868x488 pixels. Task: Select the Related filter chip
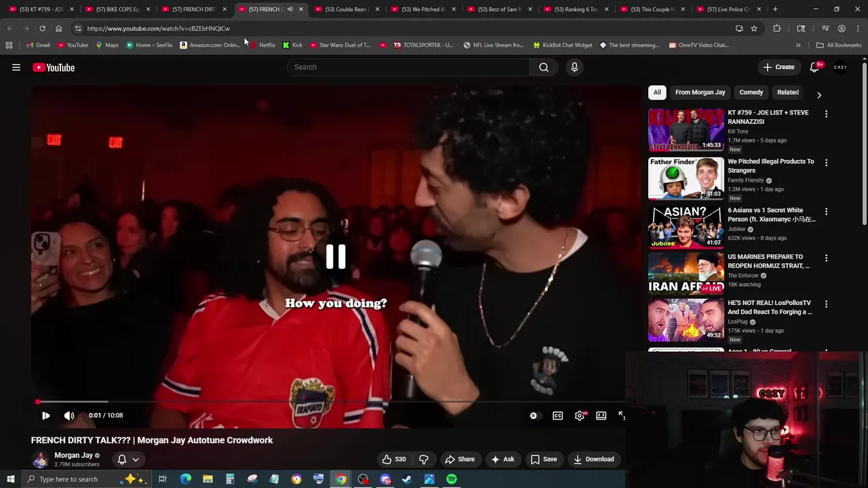point(788,92)
